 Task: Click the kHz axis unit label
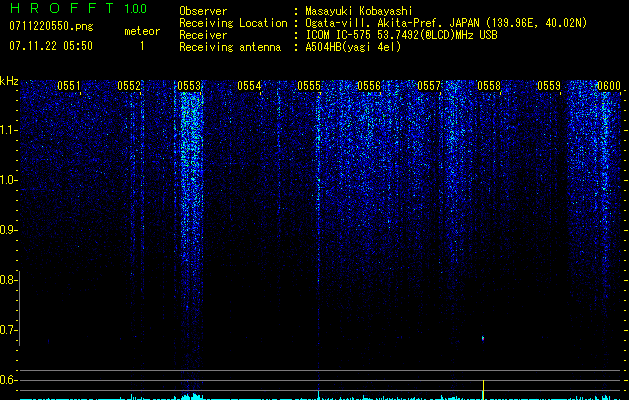pos(9,81)
